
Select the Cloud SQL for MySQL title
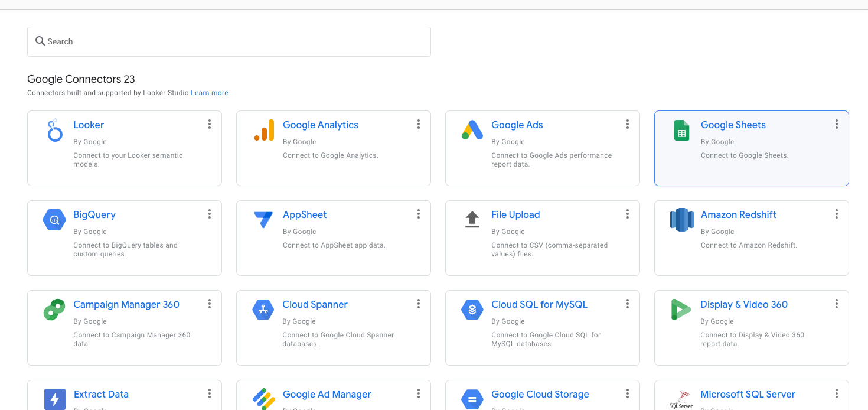539,304
